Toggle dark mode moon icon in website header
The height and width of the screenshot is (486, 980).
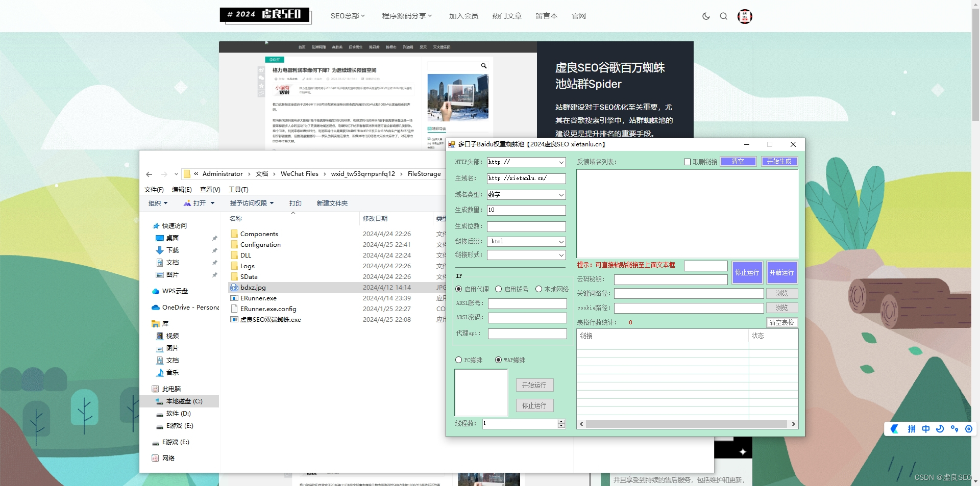click(x=706, y=16)
